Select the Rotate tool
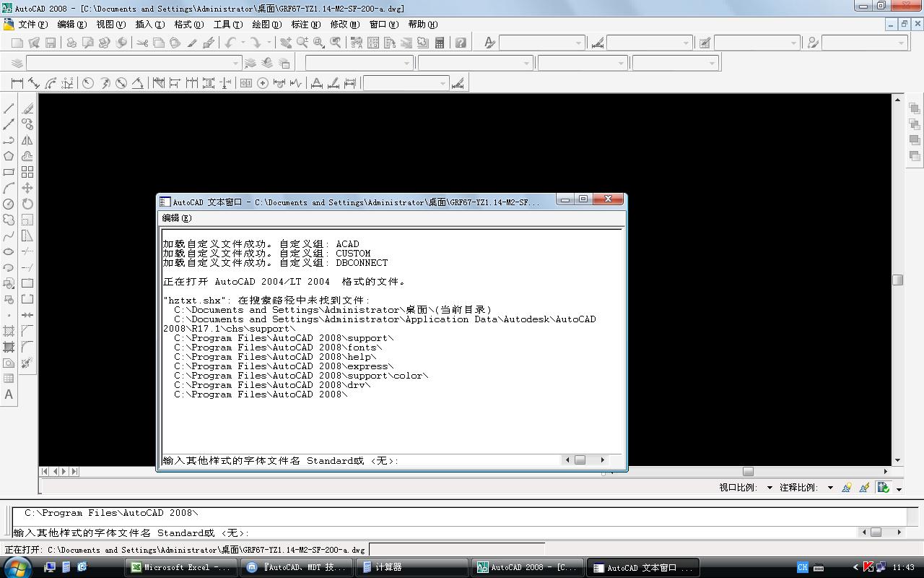This screenshot has width=924, height=578. click(x=27, y=204)
